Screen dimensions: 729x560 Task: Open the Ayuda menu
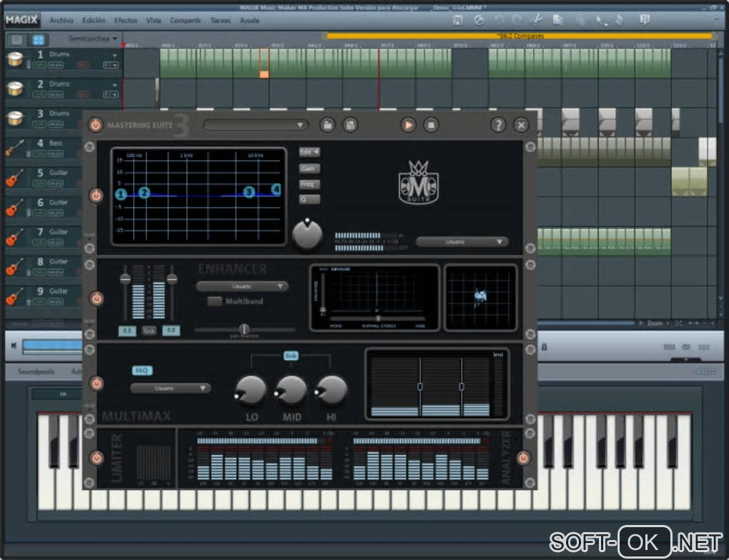coord(249,21)
